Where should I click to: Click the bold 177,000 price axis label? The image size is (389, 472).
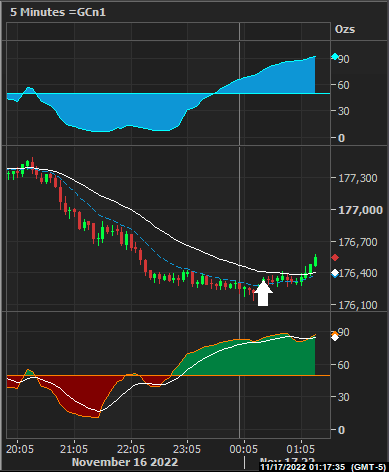coord(361,210)
